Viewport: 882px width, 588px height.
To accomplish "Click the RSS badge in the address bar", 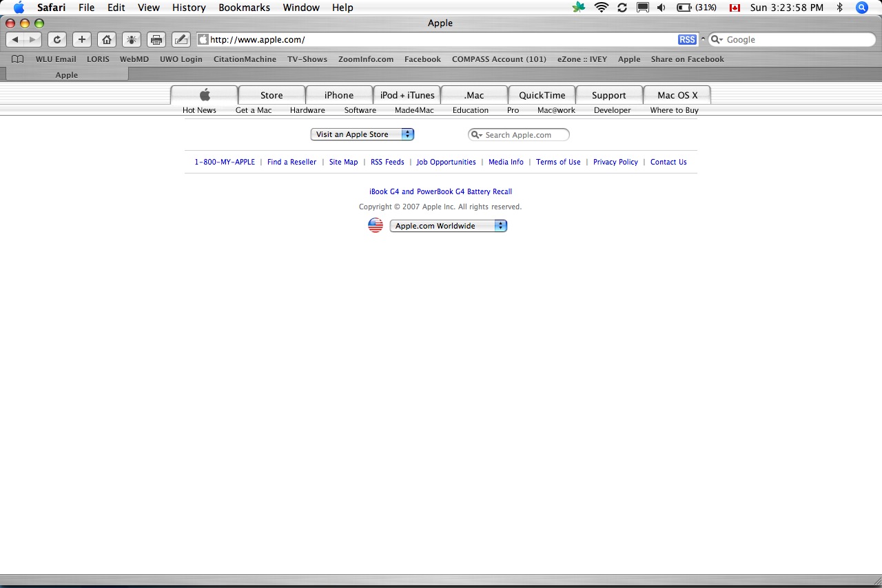I will point(687,39).
